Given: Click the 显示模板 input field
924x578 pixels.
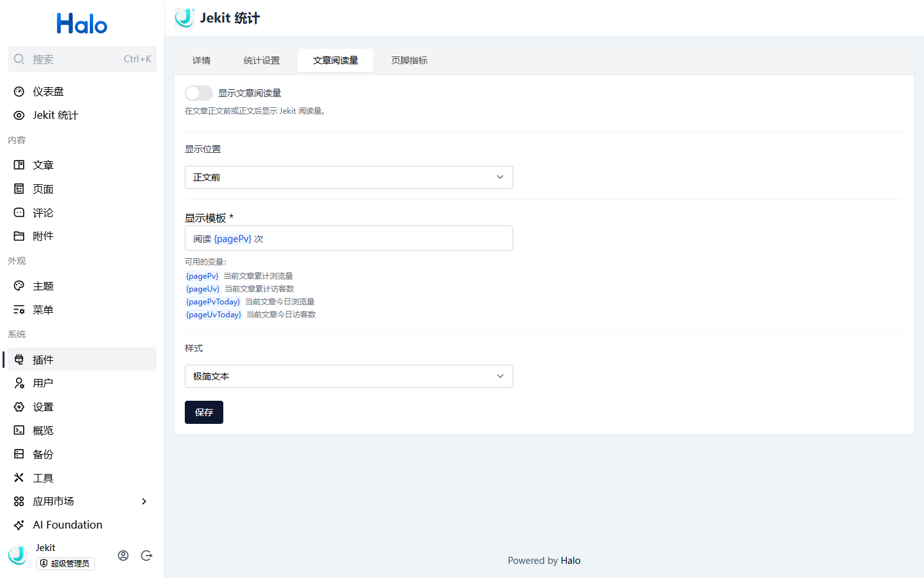Looking at the screenshot, I should [x=349, y=238].
